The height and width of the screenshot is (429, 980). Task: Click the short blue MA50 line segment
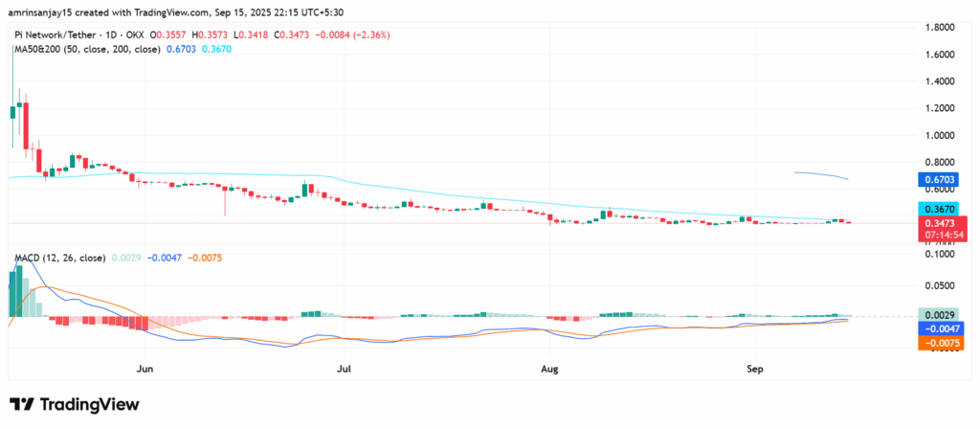tap(821, 175)
